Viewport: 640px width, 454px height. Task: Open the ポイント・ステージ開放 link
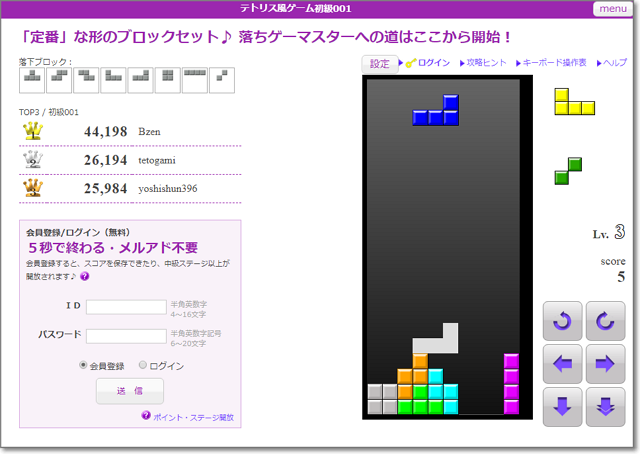point(193,416)
